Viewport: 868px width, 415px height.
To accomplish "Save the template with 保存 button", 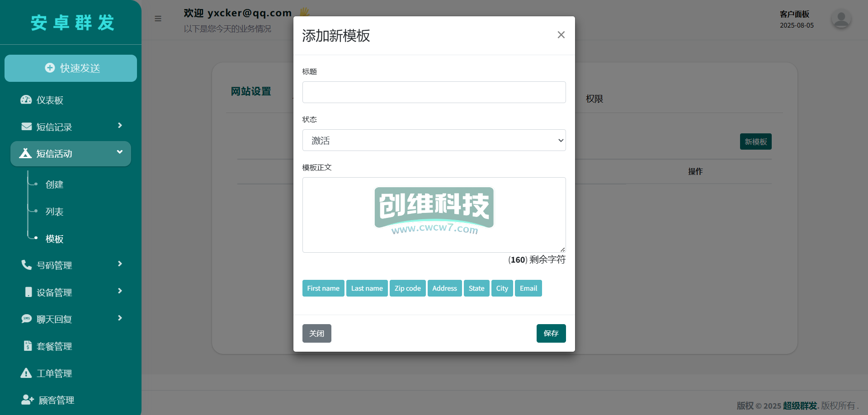I will point(551,333).
